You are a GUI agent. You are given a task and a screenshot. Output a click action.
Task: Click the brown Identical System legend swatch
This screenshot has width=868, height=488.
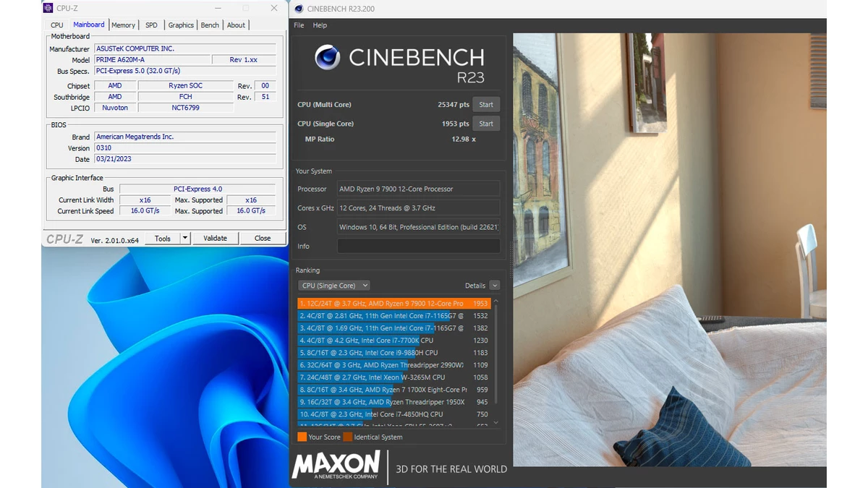348,437
